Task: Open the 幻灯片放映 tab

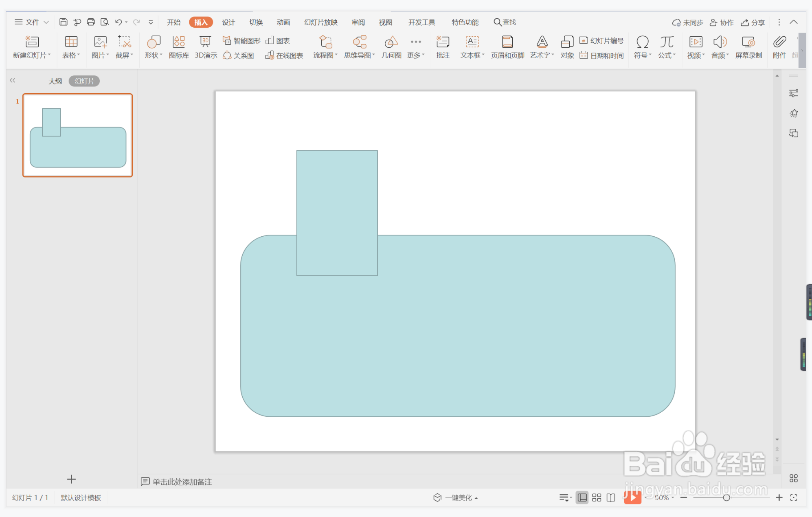Action: click(x=320, y=22)
